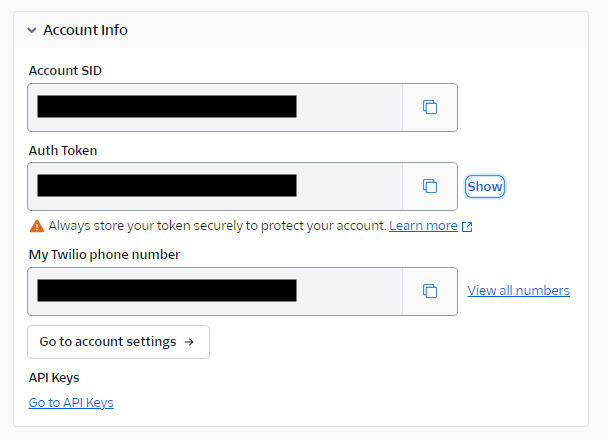607x439 pixels.
Task: Click the external link icon after Learn more
Action: pos(467,226)
